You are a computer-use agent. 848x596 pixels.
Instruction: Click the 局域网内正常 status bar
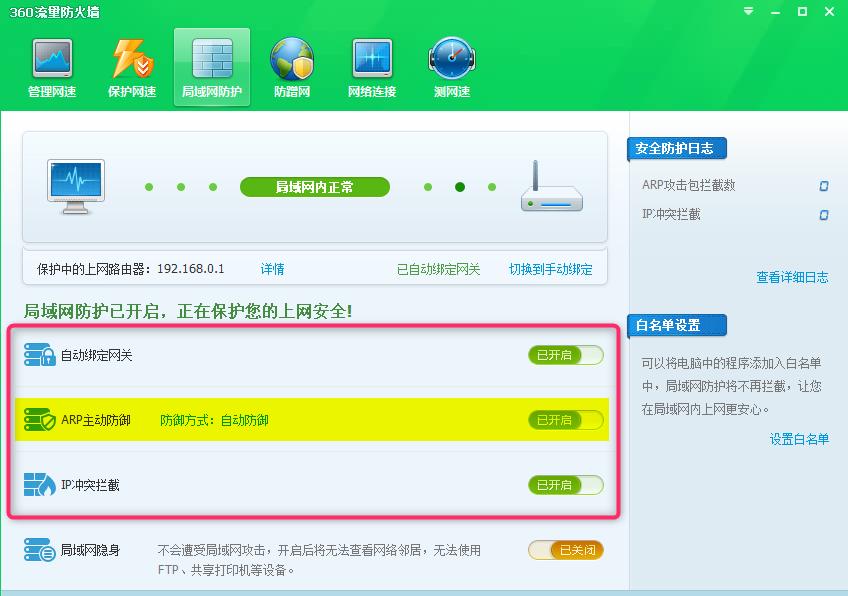pyautogui.click(x=314, y=187)
